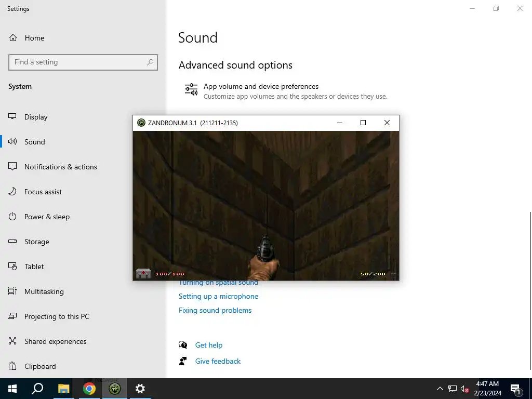Focus the Find a setting box

coord(83,62)
